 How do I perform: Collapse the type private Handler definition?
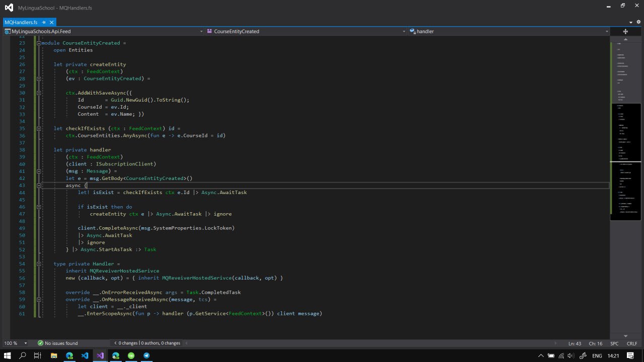point(39,264)
